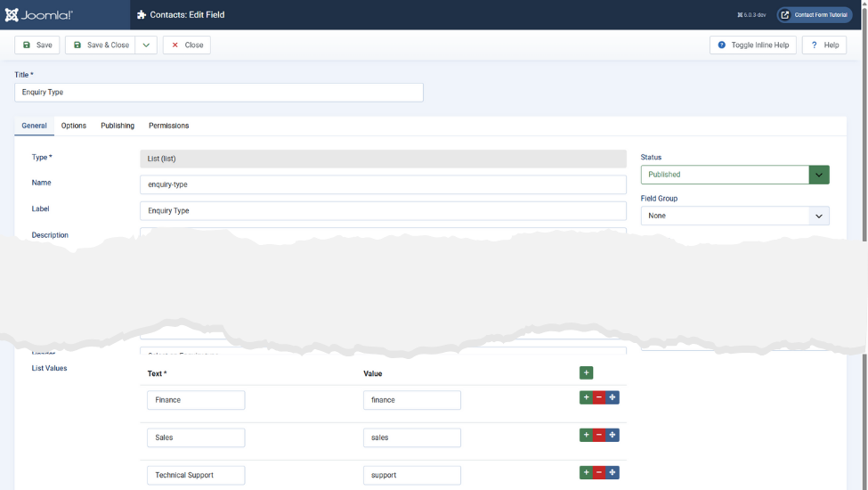Click Save & Close

point(101,45)
